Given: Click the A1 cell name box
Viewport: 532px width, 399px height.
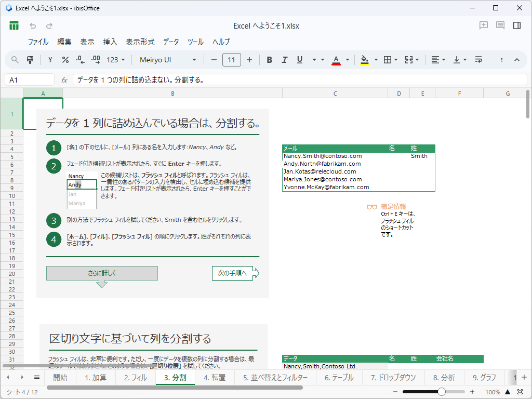Looking at the screenshot, I should pos(30,79).
